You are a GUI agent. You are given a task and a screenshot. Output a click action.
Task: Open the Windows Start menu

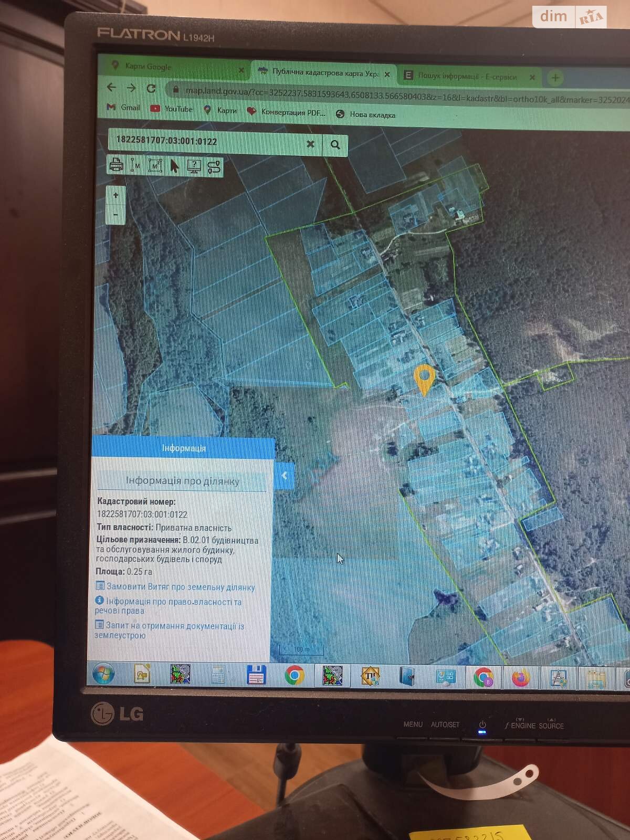103,673
